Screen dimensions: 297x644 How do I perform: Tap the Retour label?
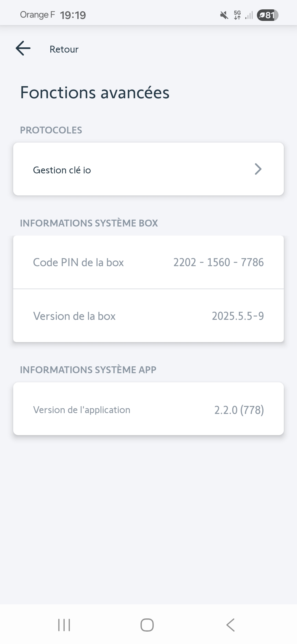[x=64, y=49]
